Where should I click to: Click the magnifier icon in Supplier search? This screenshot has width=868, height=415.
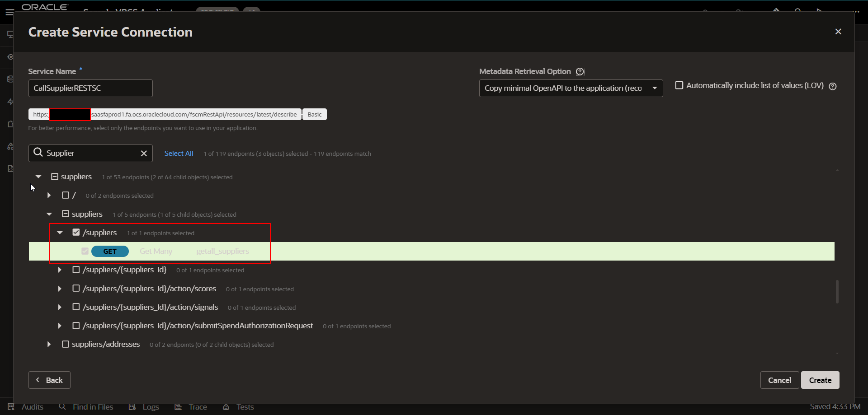[38, 153]
